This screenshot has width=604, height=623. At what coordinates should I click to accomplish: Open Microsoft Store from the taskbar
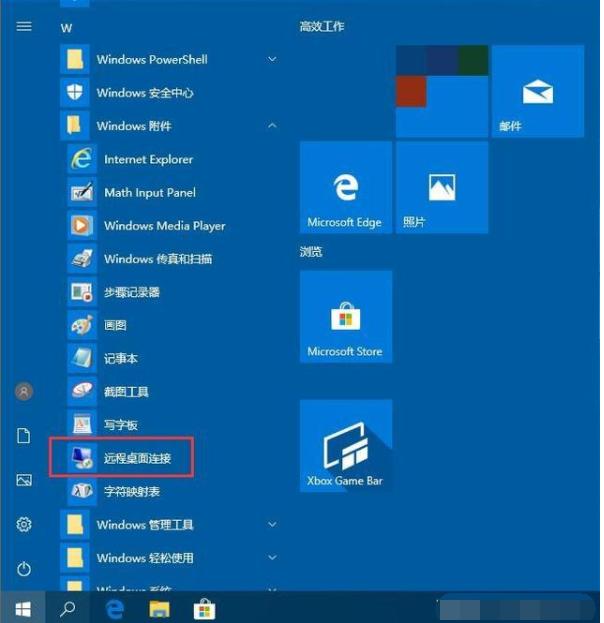point(204,609)
